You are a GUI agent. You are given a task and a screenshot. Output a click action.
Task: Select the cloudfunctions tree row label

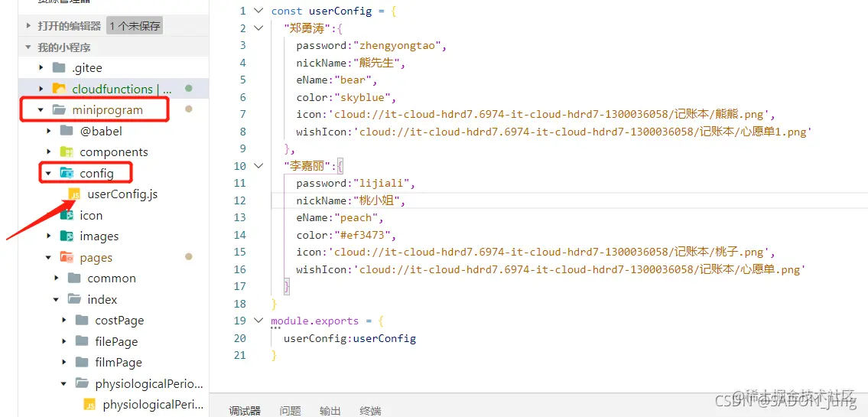(122, 90)
